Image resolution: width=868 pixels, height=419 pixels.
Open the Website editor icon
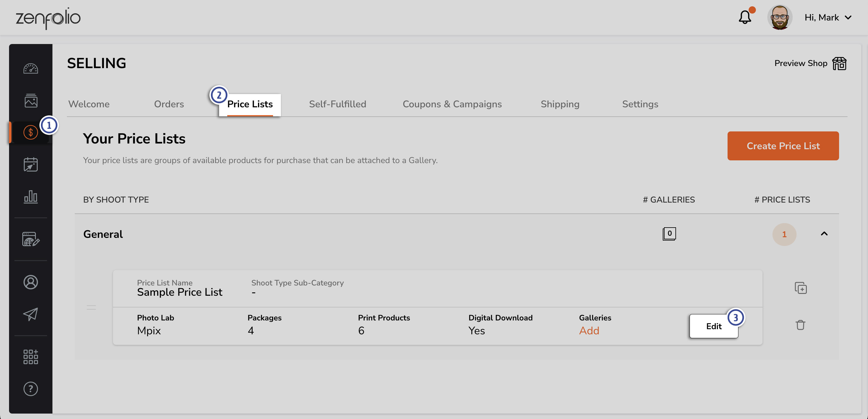click(x=31, y=240)
